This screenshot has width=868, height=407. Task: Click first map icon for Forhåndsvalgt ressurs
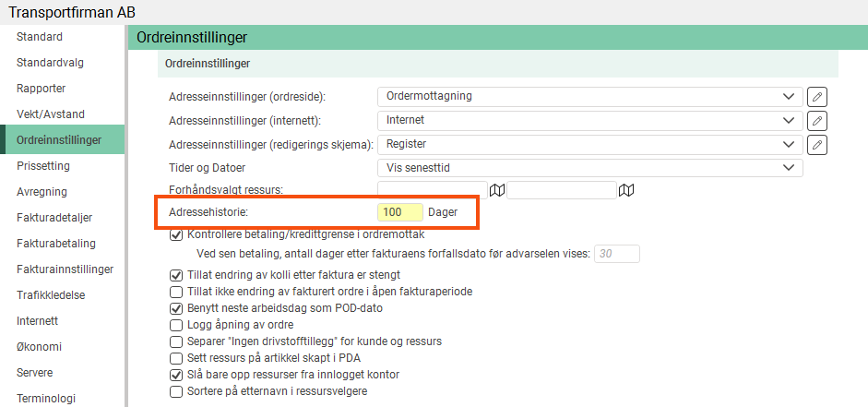pyautogui.click(x=498, y=190)
